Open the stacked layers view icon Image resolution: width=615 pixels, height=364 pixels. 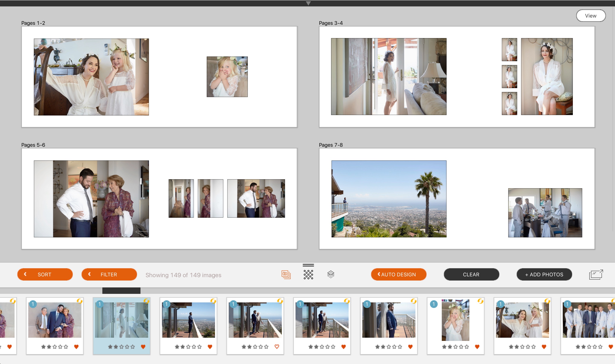331,274
